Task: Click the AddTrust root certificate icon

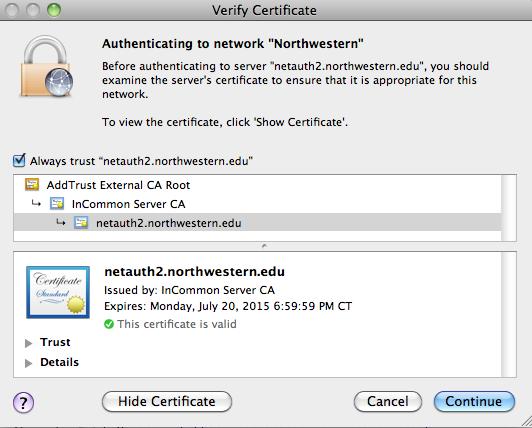Action: (x=32, y=185)
